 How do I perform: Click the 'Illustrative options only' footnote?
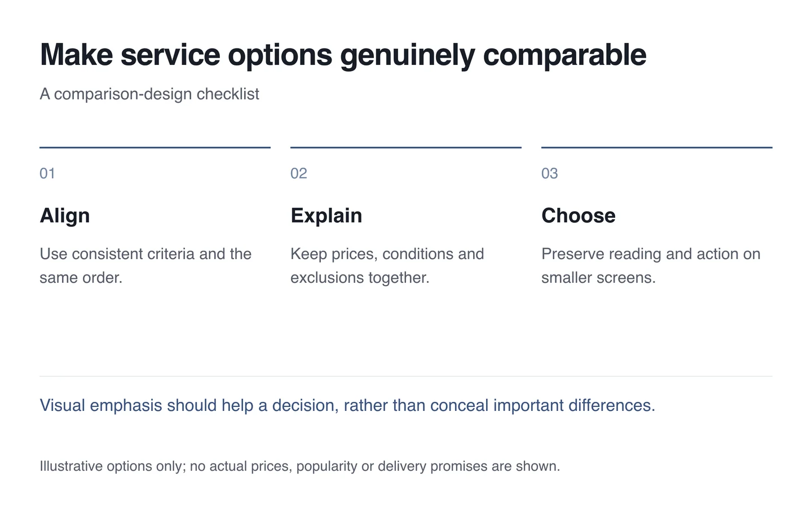300,466
